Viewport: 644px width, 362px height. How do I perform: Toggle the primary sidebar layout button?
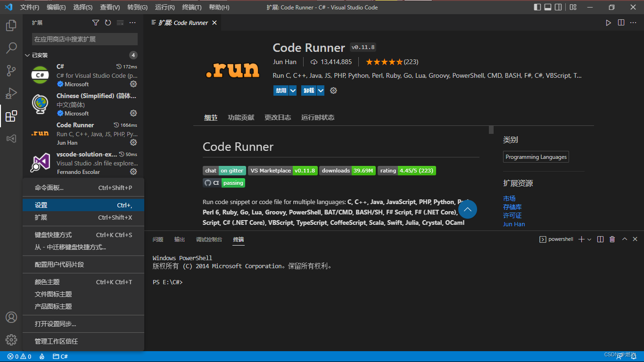click(537, 7)
